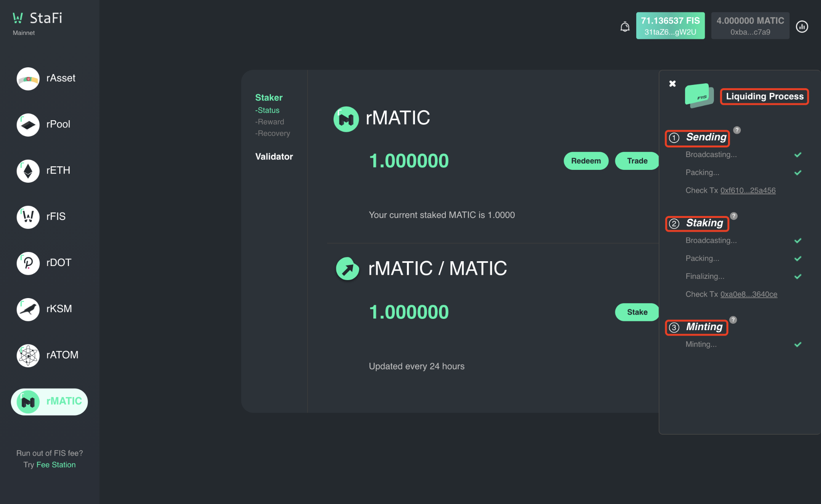Screen dimensions: 821x504
Task: Show help for Staking step
Action: click(x=734, y=216)
